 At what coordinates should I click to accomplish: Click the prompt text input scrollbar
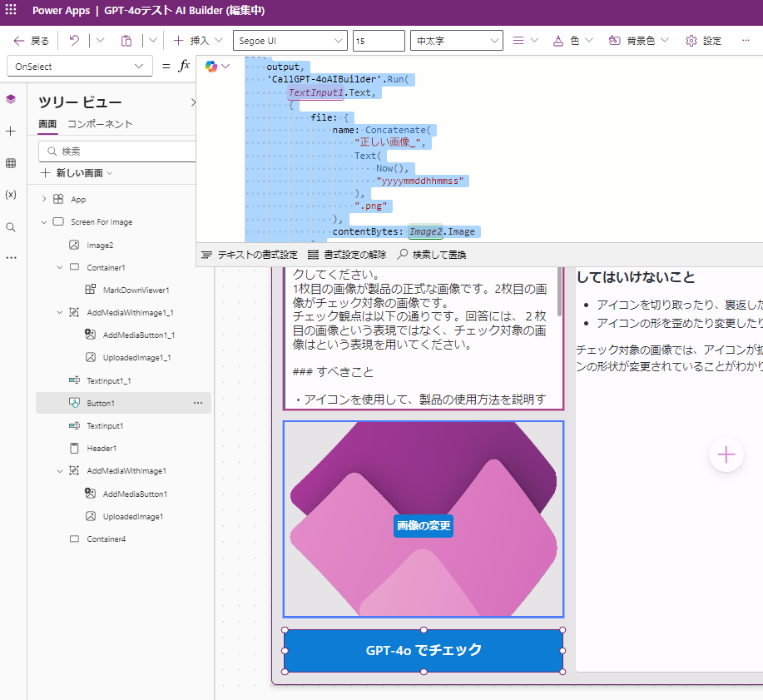click(560, 291)
